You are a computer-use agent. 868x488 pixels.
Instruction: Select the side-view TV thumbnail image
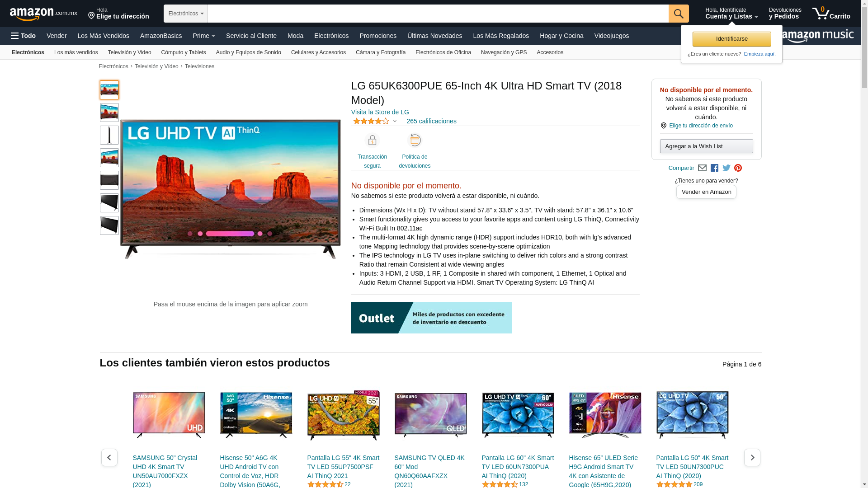[109, 135]
